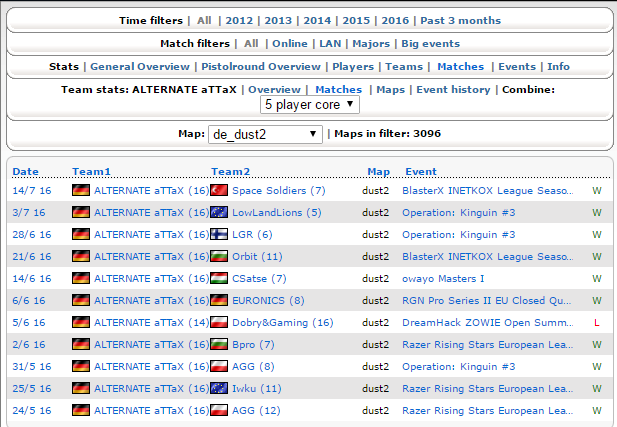Open the 5 player core combine dropdown

pyautogui.click(x=310, y=105)
